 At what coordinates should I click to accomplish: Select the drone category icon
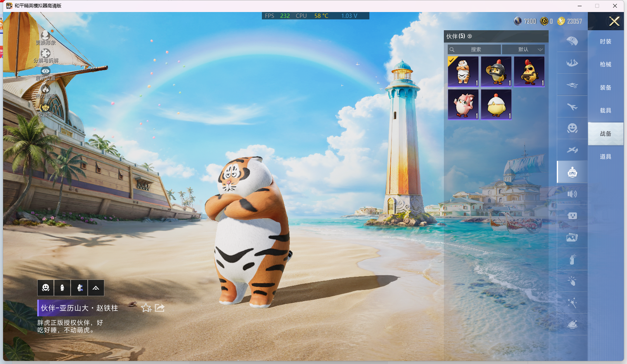pyautogui.click(x=572, y=85)
